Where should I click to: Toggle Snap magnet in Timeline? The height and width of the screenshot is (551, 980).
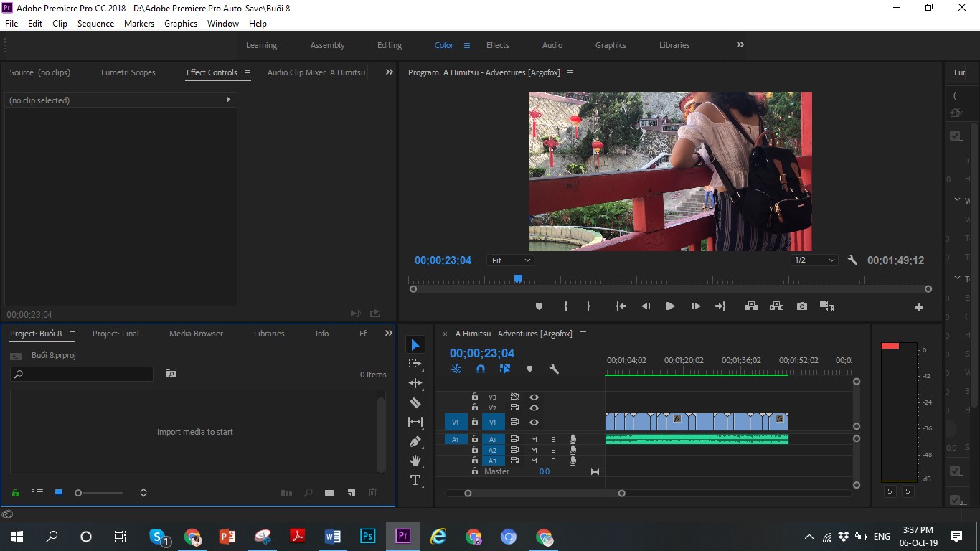(481, 369)
